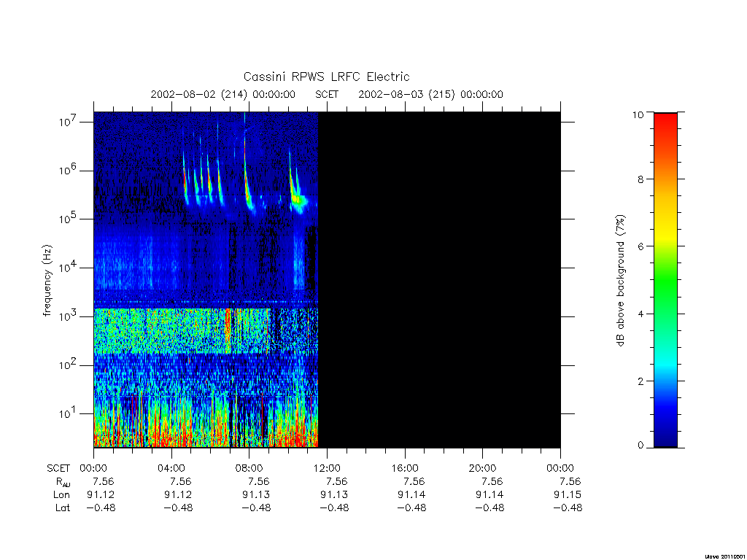Click the 'Lon' row label

click(61, 495)
